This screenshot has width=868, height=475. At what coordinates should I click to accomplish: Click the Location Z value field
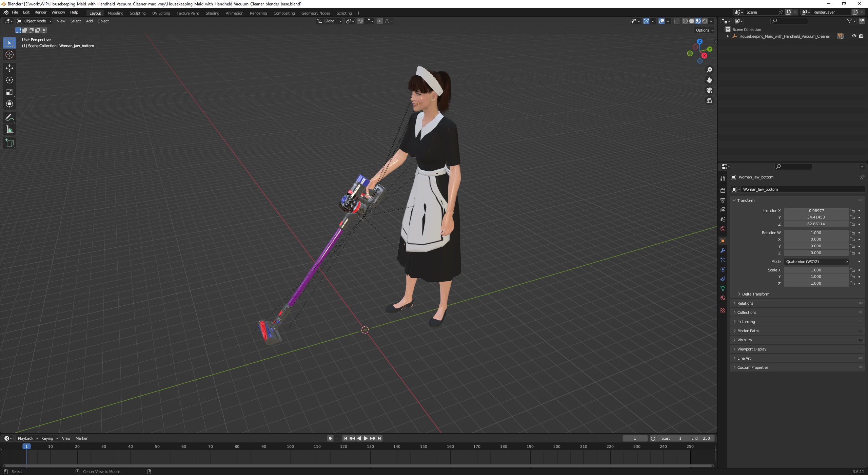[816, 224]
